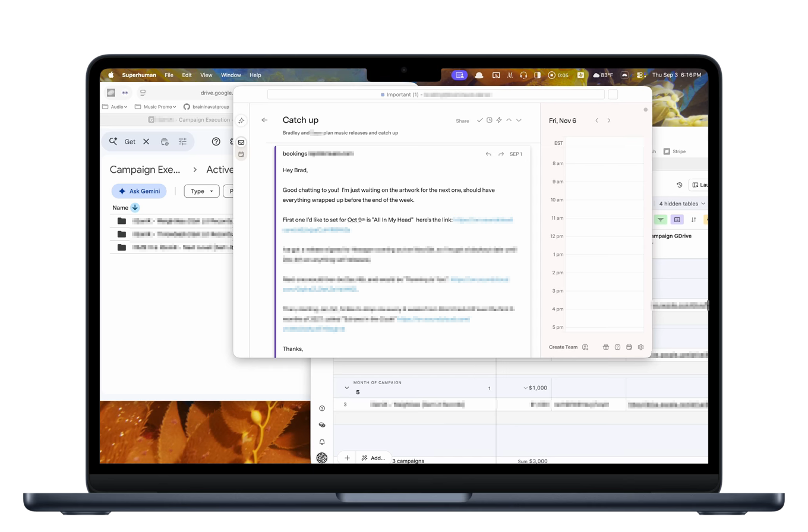
Task: Mark the Catch up thread as done
Action: point(479,121)
